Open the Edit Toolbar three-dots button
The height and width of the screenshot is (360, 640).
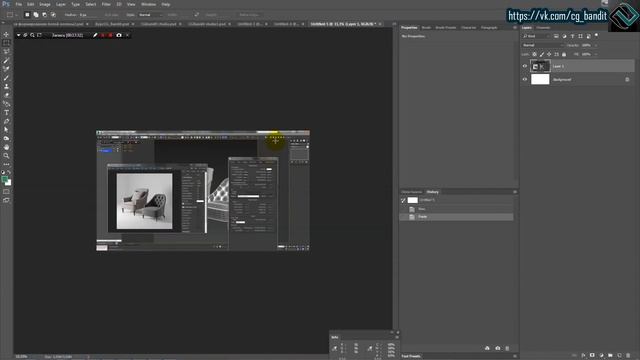coord(6,164)
